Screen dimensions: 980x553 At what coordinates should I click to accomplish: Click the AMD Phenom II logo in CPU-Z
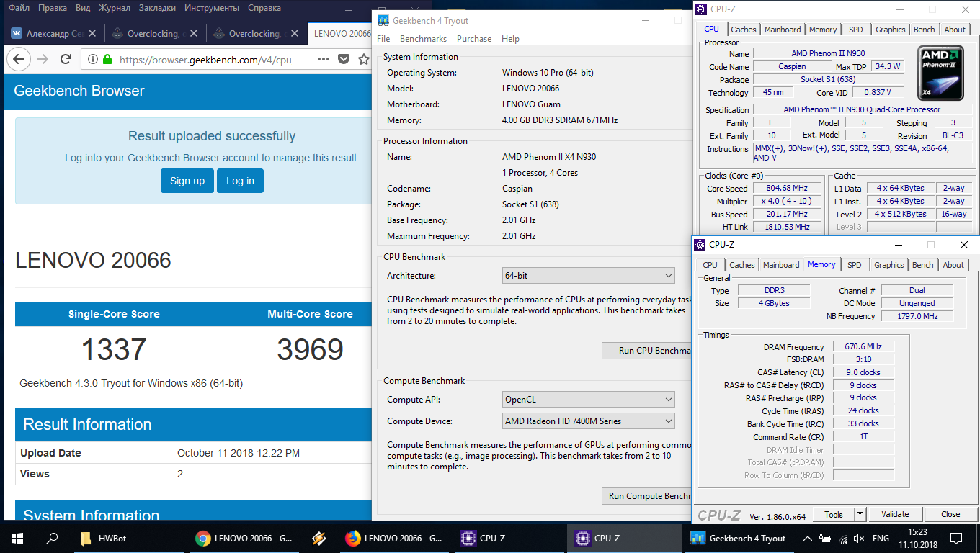point(940,73)
